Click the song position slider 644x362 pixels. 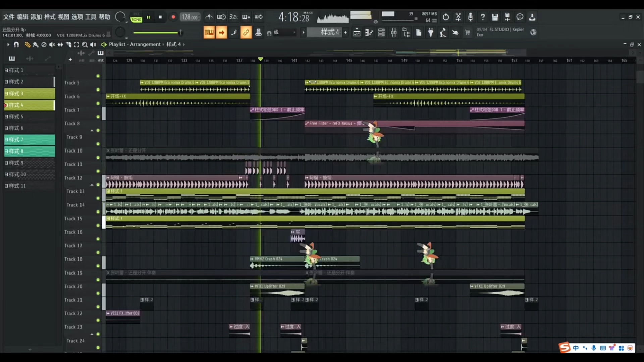pos(158,33)
